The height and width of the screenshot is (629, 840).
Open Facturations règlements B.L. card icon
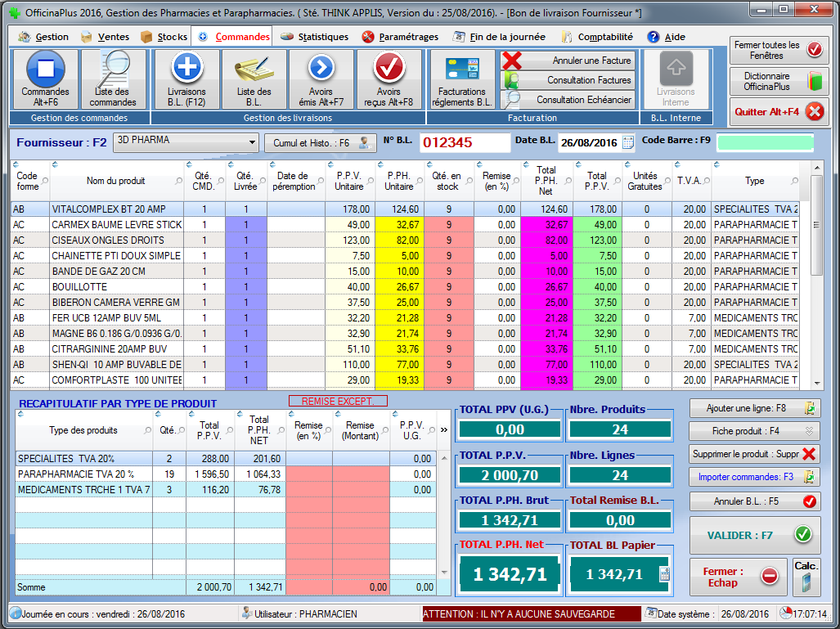coord(462,69)
